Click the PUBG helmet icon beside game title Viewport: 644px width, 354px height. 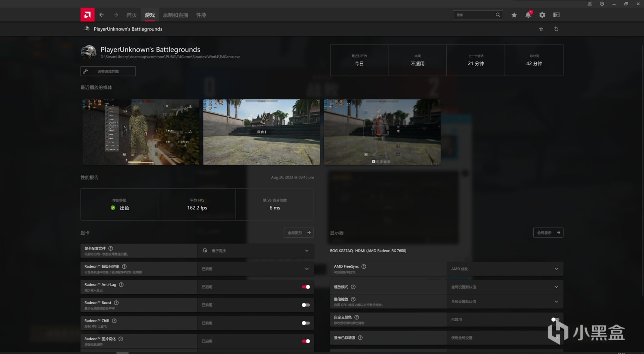88,52
